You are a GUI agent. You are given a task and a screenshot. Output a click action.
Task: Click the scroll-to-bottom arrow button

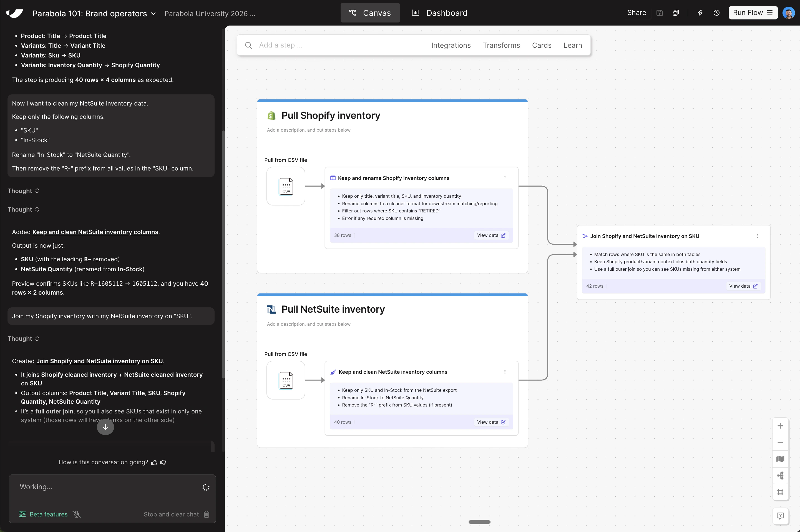tap(105, 427)
